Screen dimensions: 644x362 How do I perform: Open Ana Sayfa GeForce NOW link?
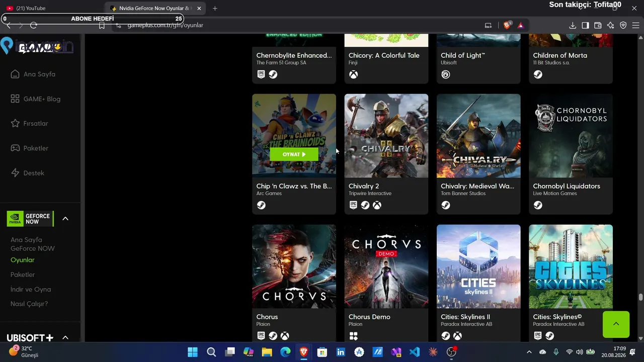(x=33, y=244)
